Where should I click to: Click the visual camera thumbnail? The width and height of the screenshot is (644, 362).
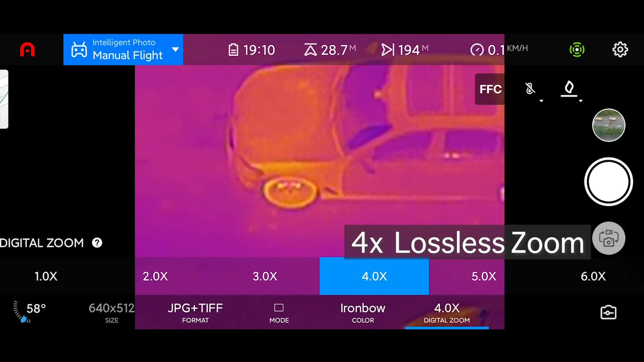click(609, 125)
